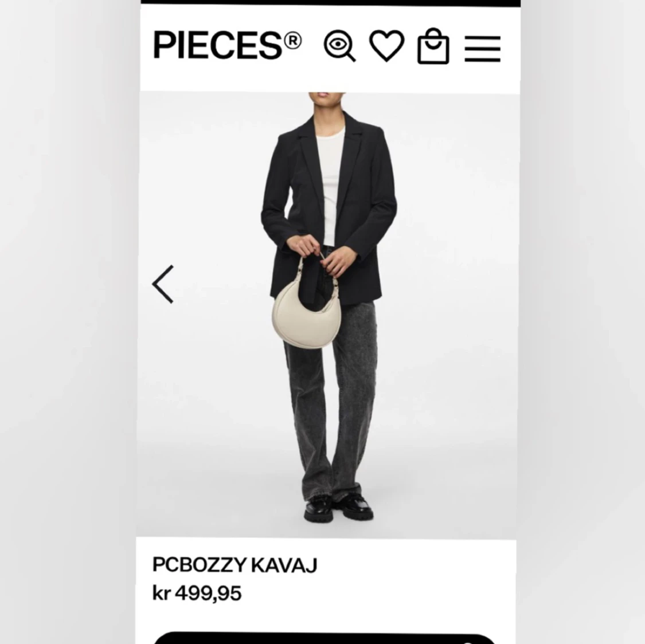645x644 pixels.
Task: Click the black loafers in the photo
Action: [x=338, y=508]
